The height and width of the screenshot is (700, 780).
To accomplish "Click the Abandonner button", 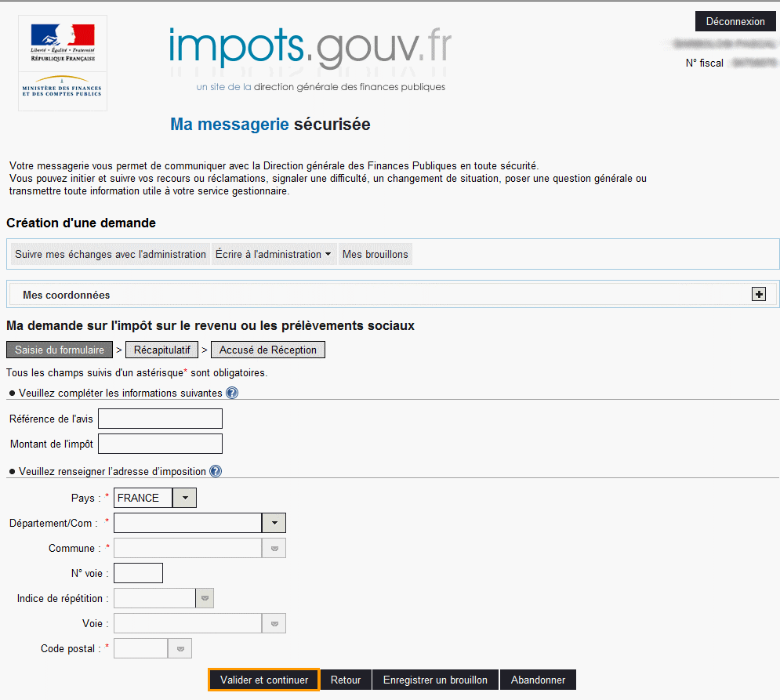I will pos(539,680).
